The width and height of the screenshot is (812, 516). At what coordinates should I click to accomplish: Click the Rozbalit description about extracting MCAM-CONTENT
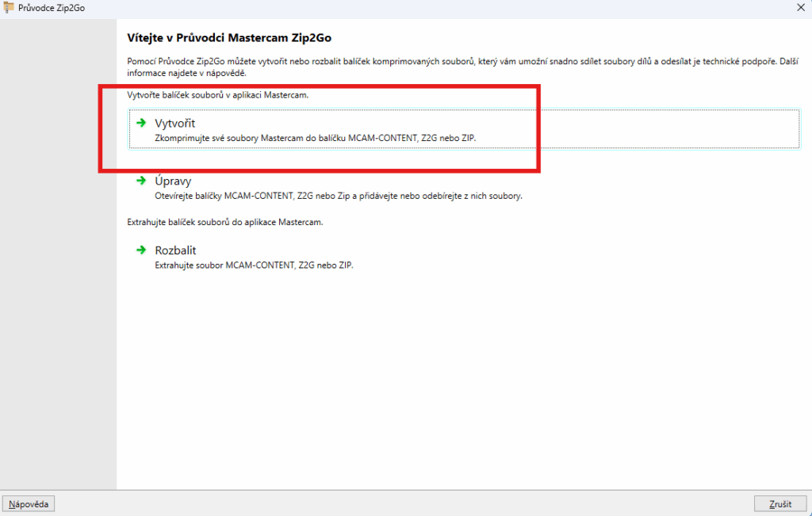[254, 265]
